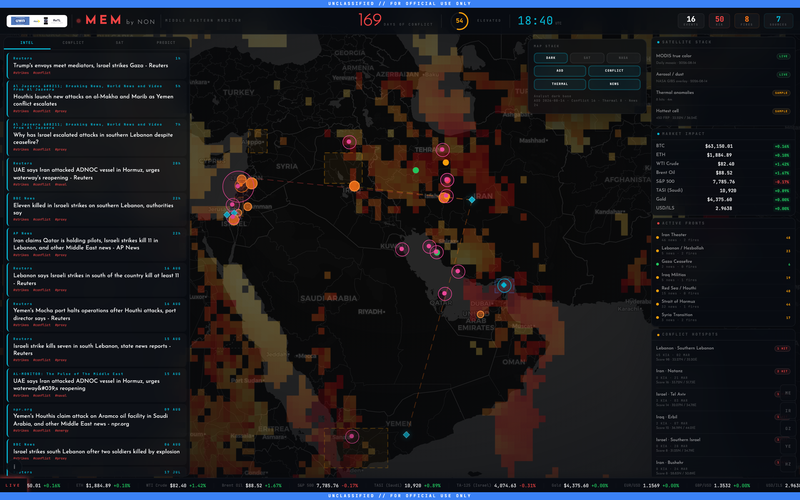The image size is (800, 500).
Task: Open the SAT tab
Action: point(119,43)
